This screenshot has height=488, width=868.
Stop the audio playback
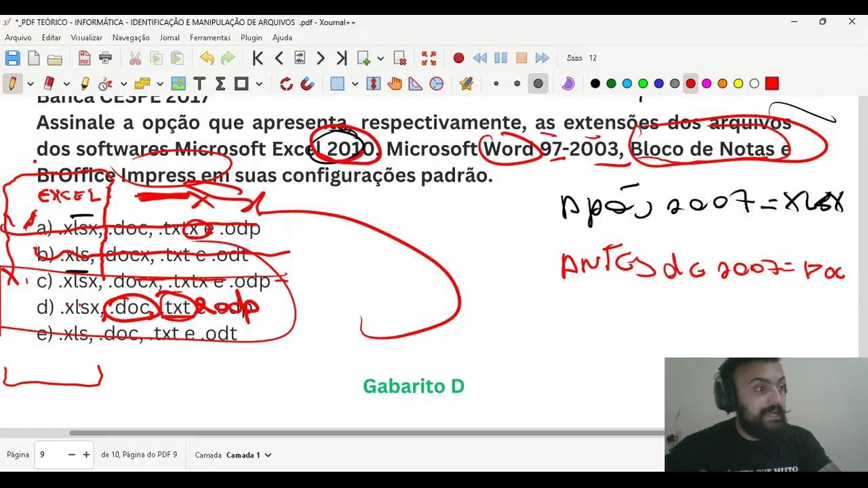tap(521, 58)
